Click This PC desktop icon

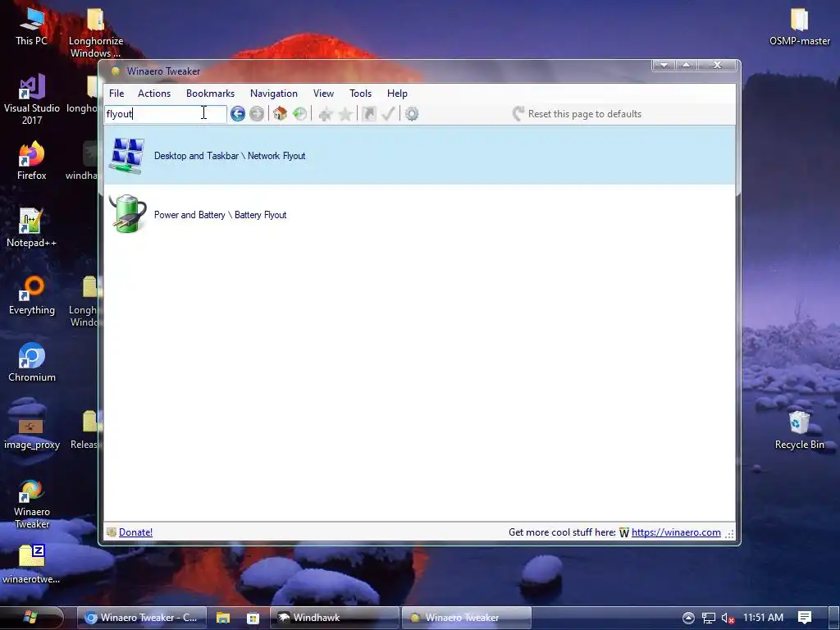(x=32, y=27)
